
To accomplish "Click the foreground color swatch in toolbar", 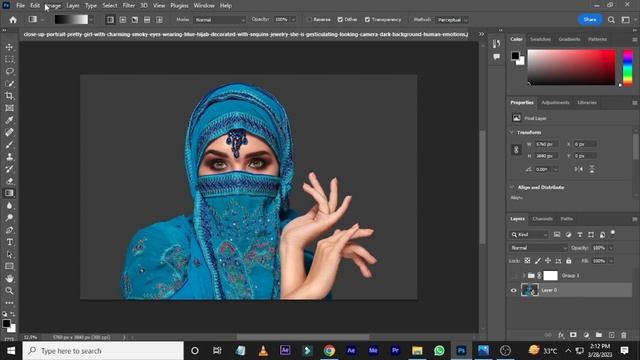I will point(6,324).
